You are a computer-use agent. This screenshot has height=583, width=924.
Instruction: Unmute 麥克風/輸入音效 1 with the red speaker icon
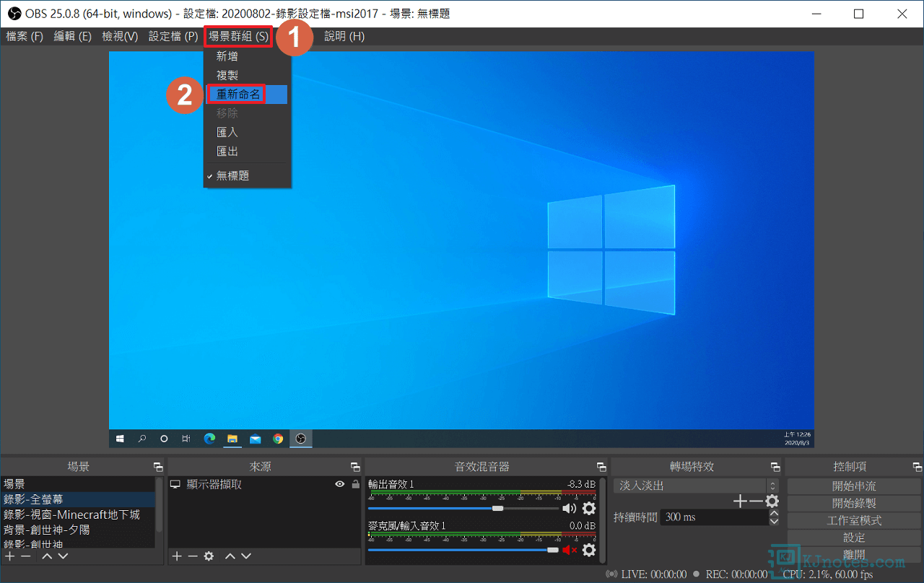pyautogui.click(x=570, y=550)
